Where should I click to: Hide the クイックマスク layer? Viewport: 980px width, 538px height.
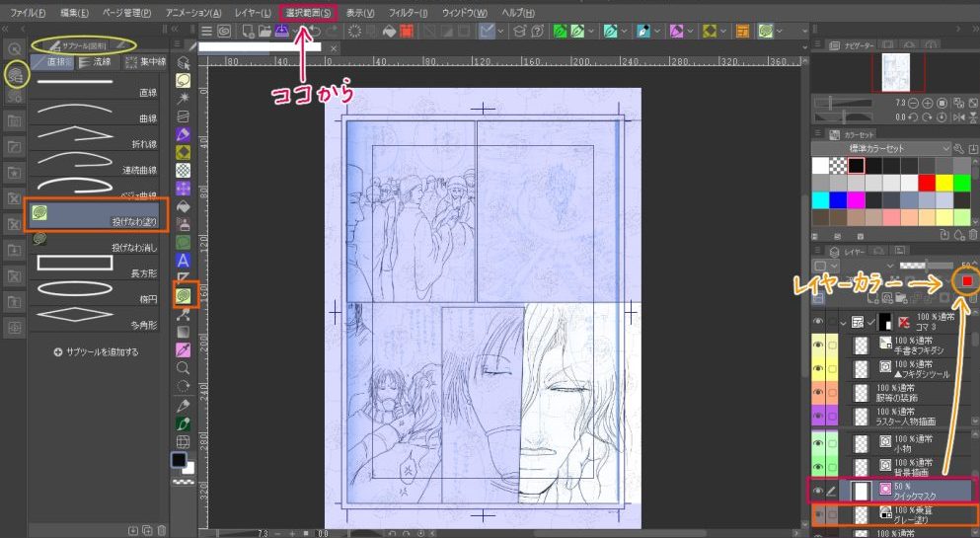pos(817,492)
